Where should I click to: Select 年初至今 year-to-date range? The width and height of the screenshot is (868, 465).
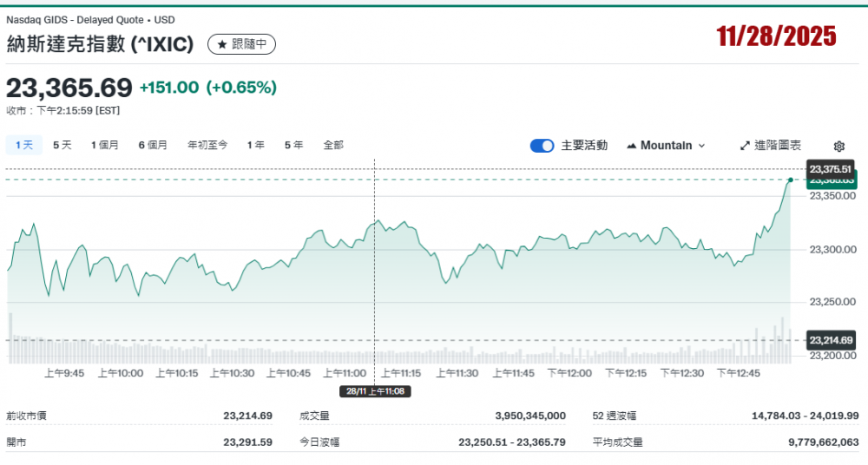point(207,146)
